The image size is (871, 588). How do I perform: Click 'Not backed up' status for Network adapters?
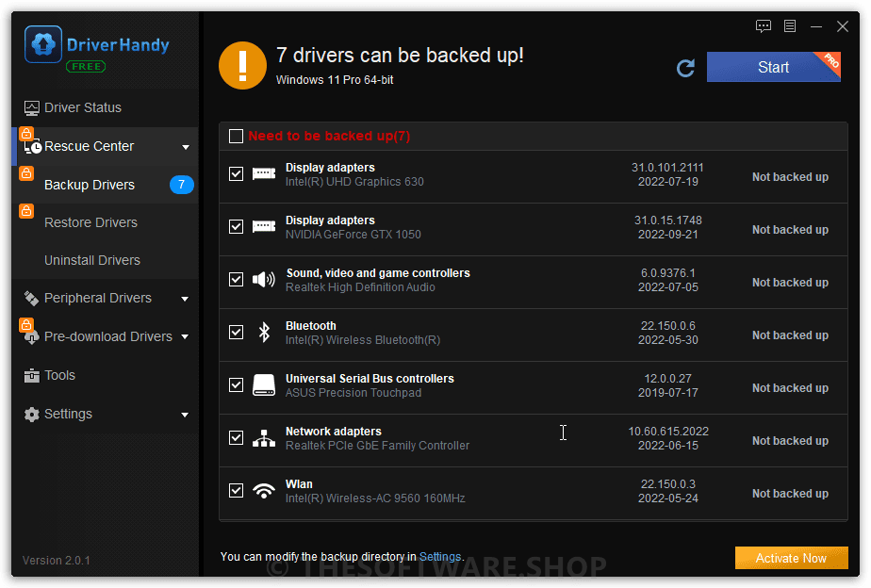[x=790, y=441]
